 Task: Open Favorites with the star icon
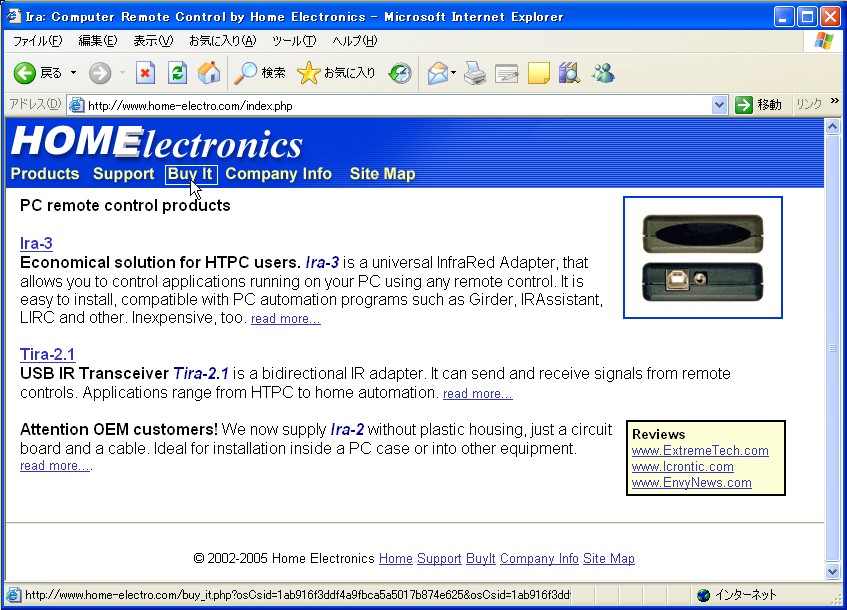point(308,73)
